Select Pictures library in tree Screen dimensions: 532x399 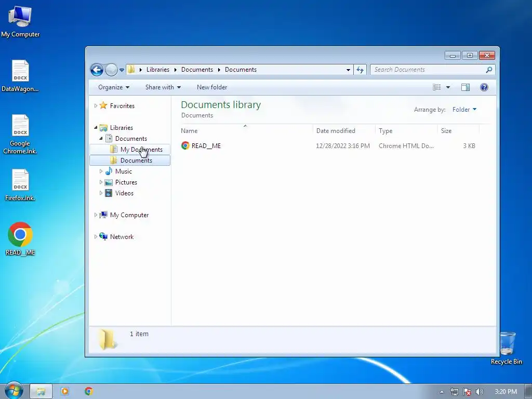coord(126,182)
